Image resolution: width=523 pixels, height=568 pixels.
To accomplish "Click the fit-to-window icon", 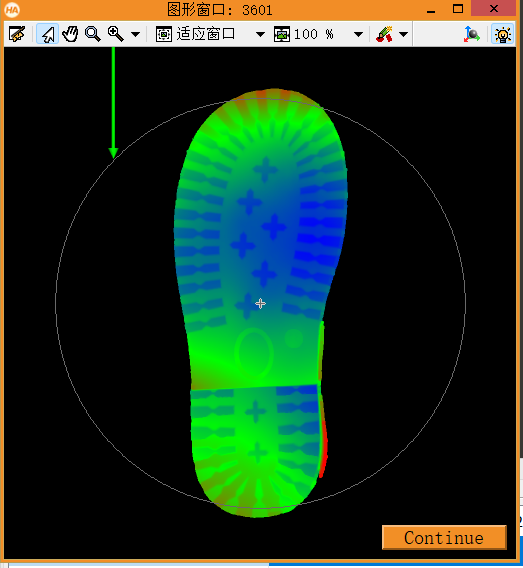I will [164, 34].
